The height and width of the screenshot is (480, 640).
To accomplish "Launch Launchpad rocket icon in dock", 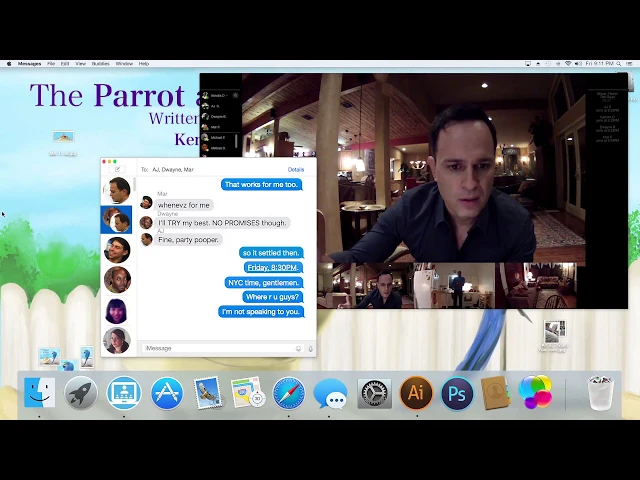I will pos(81,393).
